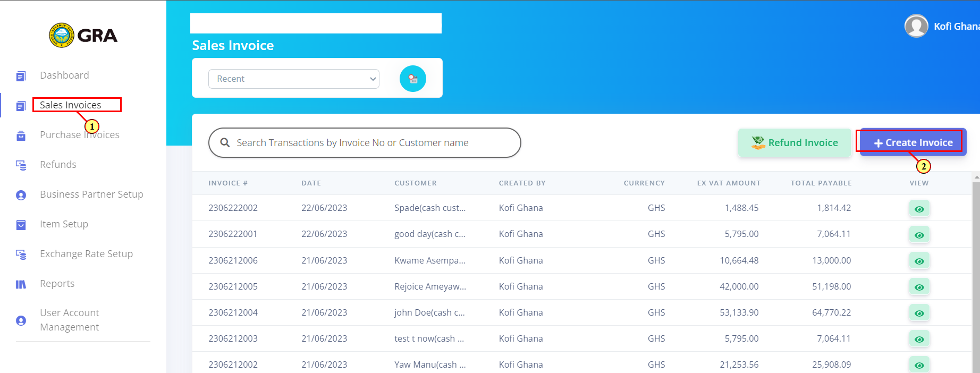Open the Recent filter dropdown
This screenshot has height=373, width=980.
294,79
